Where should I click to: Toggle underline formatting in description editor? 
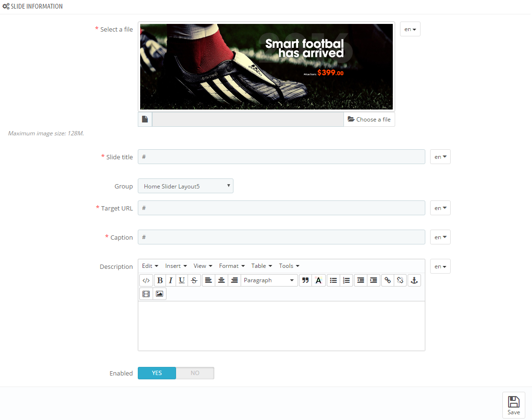[182, 280]
